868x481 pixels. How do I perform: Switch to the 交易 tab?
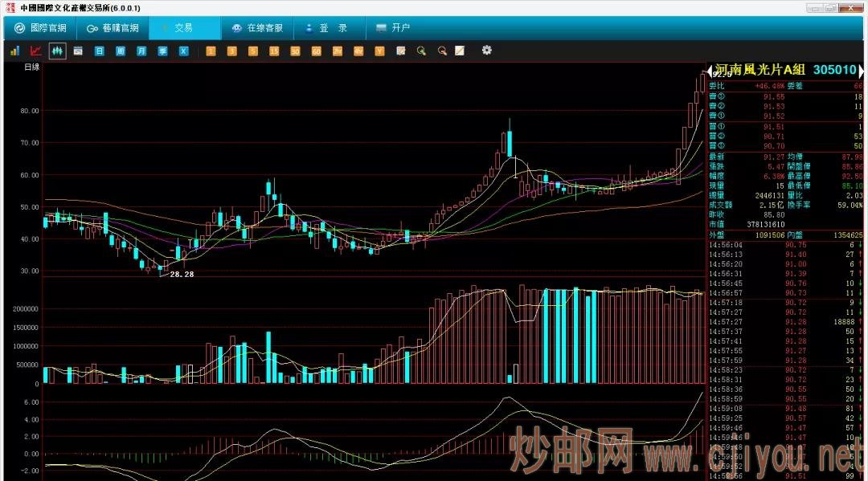click(x=184, y=27)
